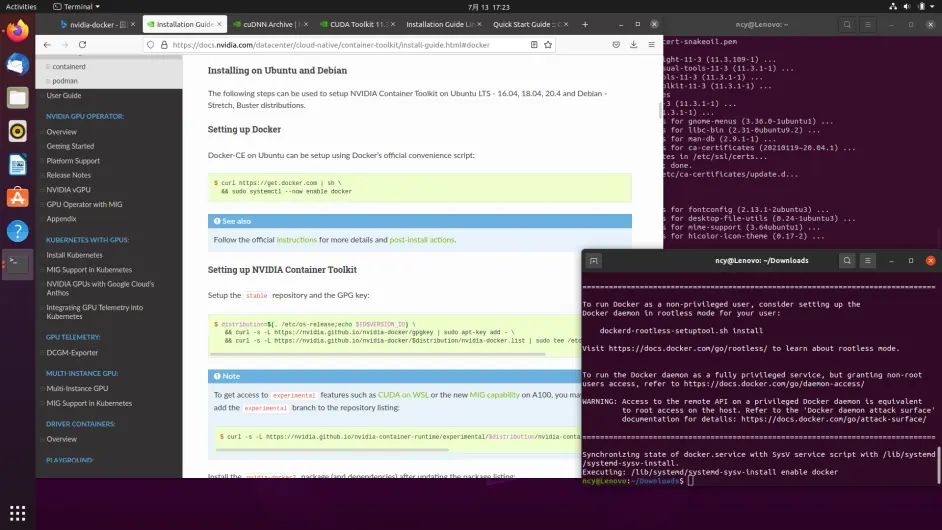Go forward in Firefox
Image resolution: width=942 pixels, height=530 pixels.
pos(65,44)
